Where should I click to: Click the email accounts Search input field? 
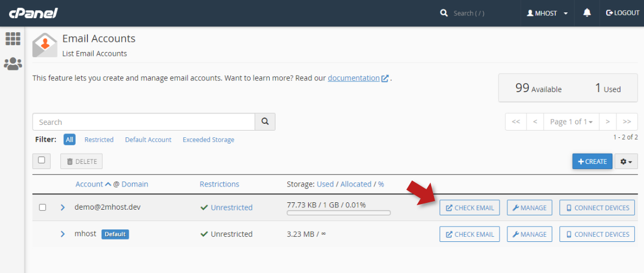coord(143,122)
